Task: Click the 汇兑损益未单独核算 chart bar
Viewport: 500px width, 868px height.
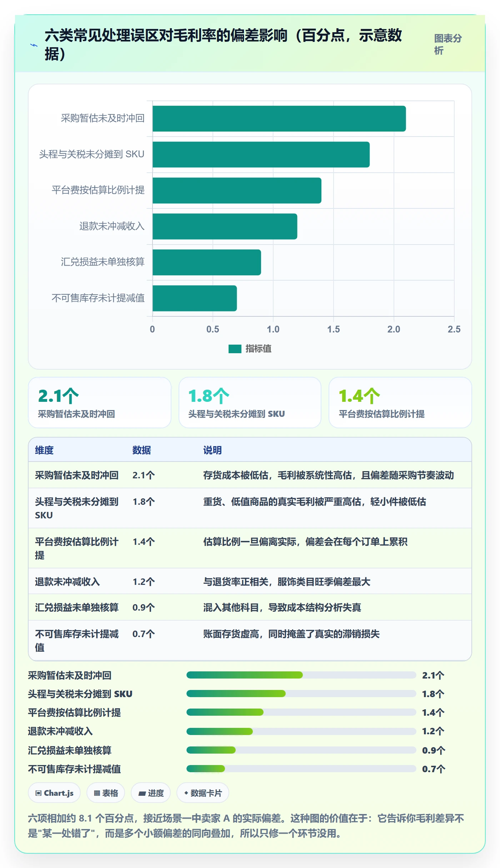Action: 207,262
